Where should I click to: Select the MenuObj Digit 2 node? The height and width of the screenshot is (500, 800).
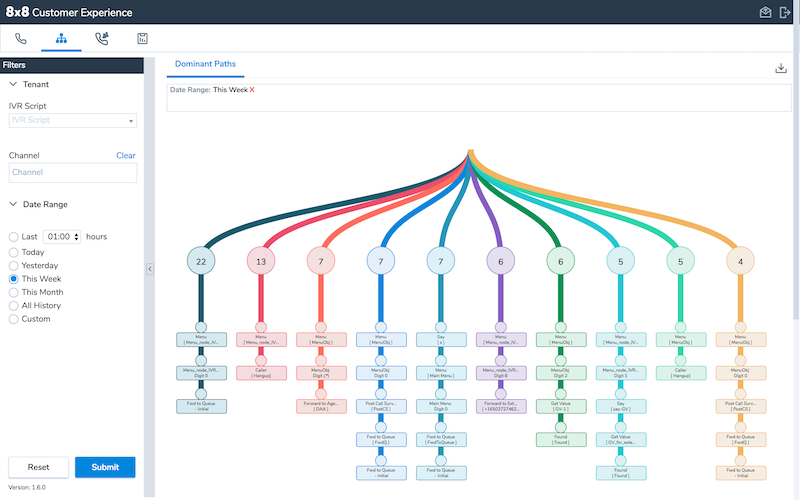point(561,373)
